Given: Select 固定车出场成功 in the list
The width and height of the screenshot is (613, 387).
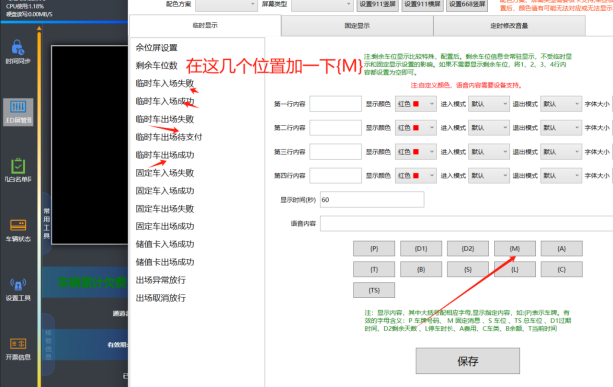Looking at the screenshot, I should pyautogui.click(x=165, y=226).
